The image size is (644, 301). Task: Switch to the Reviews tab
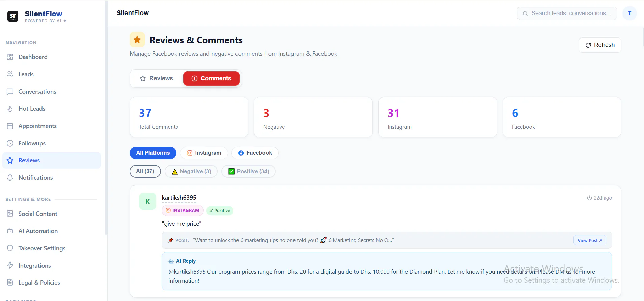156,78
